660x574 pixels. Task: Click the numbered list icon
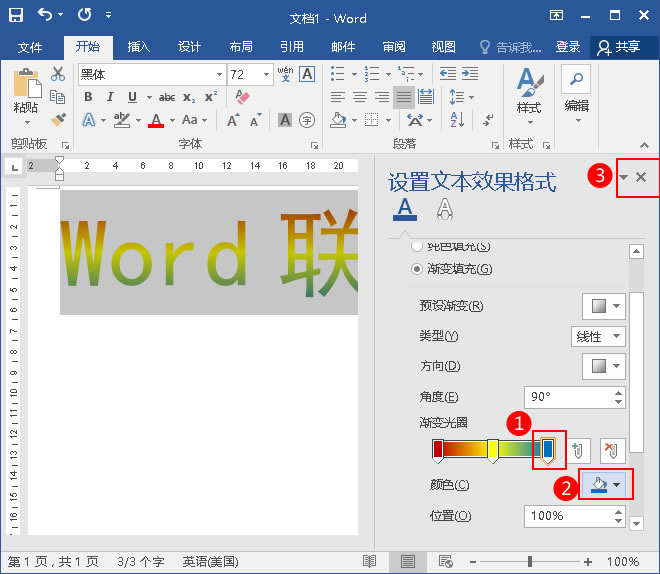[372, 74]
